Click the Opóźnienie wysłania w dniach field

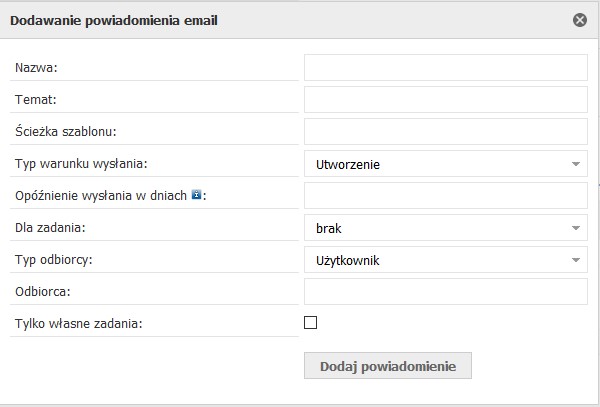(446, 195)
